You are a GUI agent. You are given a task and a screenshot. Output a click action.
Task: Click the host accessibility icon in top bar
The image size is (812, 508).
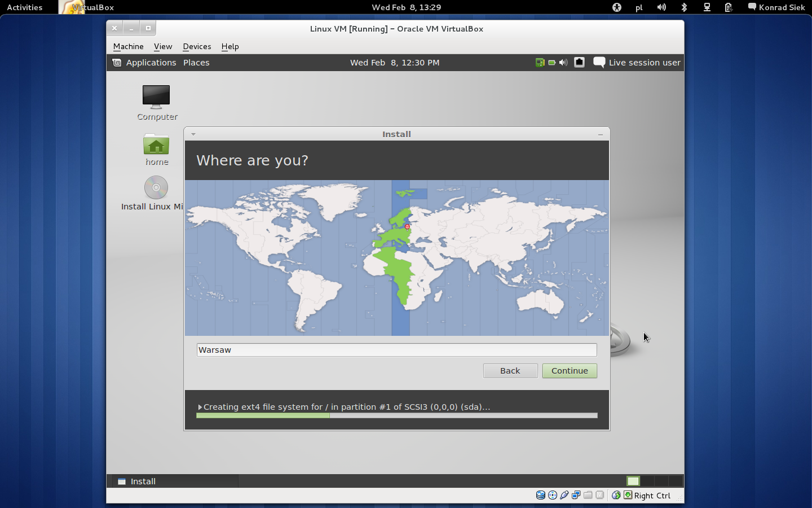(617, 7)
